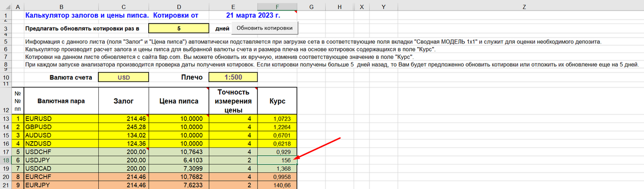The width and height of the screenshot is (644, 189).
Task: Click the 'Предлагать обновлять котировки раз в' label
Action: 82,28
